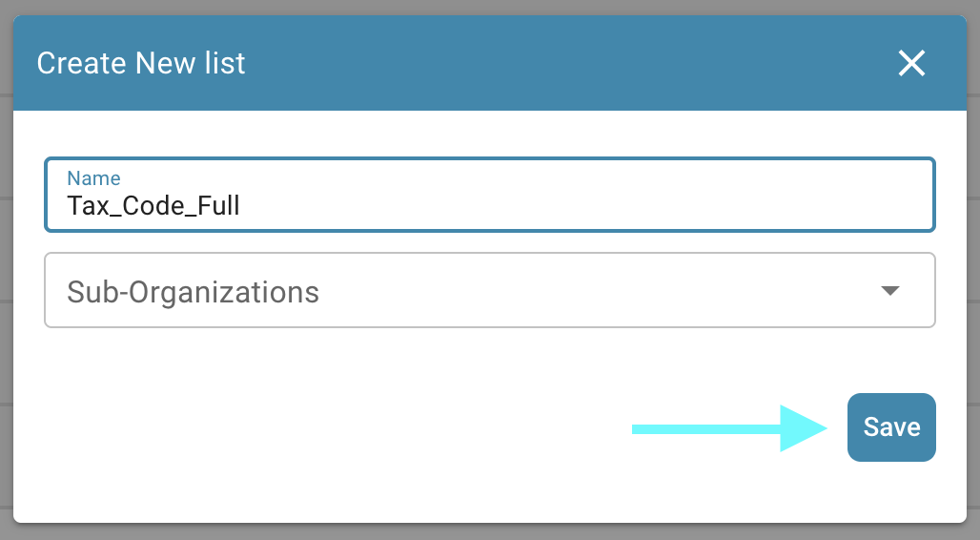Close the Create New list dialog

point(911,64)
